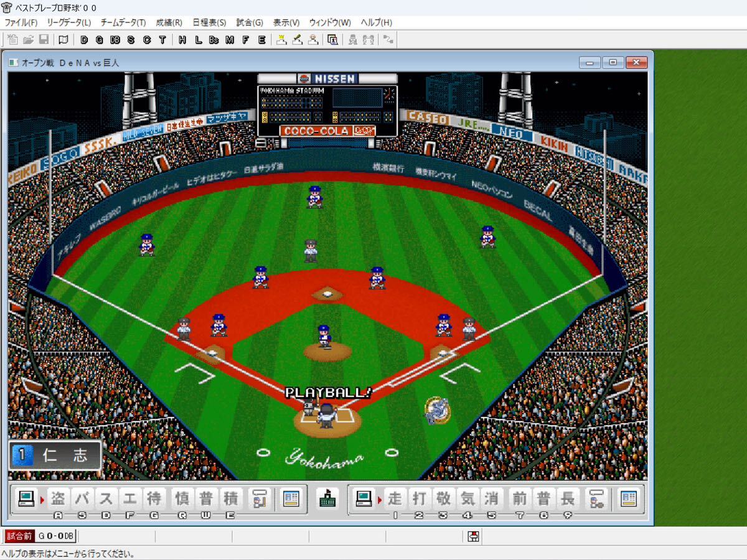The width and height of the screenshot is (747, 560).
Task: Select the Bs team toolbar button
Action: pyautogui.click(x=214, y=39)
